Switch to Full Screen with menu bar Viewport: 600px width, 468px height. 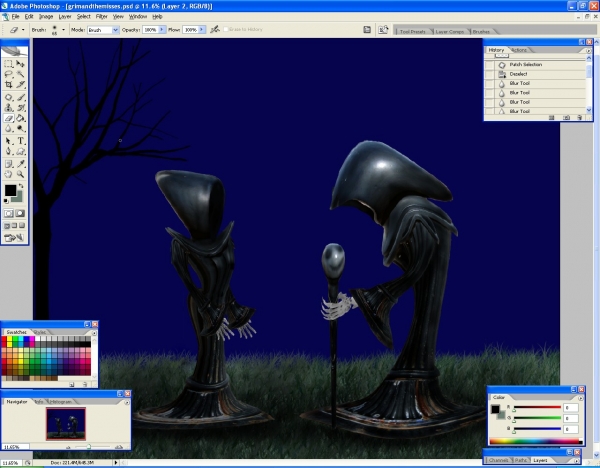[14, 226]
